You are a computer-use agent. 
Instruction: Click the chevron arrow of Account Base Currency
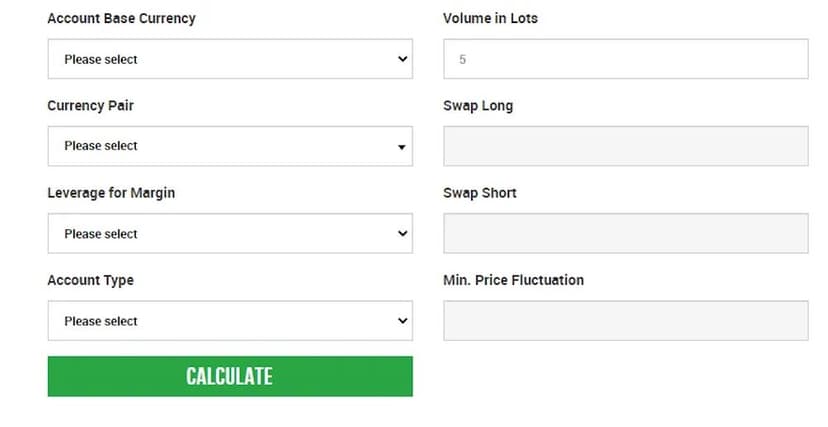402,59
